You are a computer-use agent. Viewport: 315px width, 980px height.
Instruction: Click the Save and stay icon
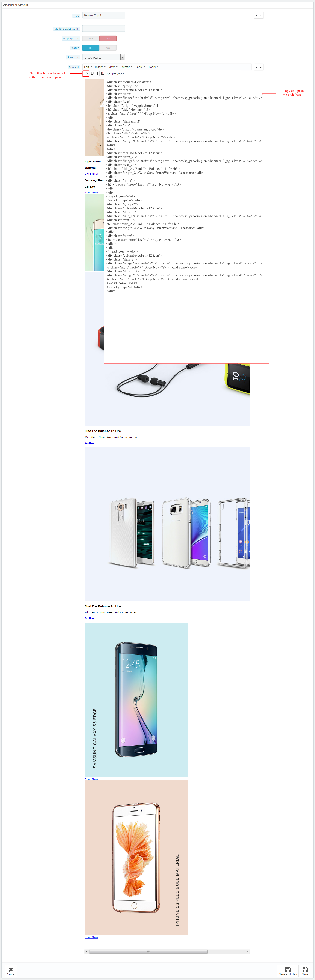(x=288, y=969)
